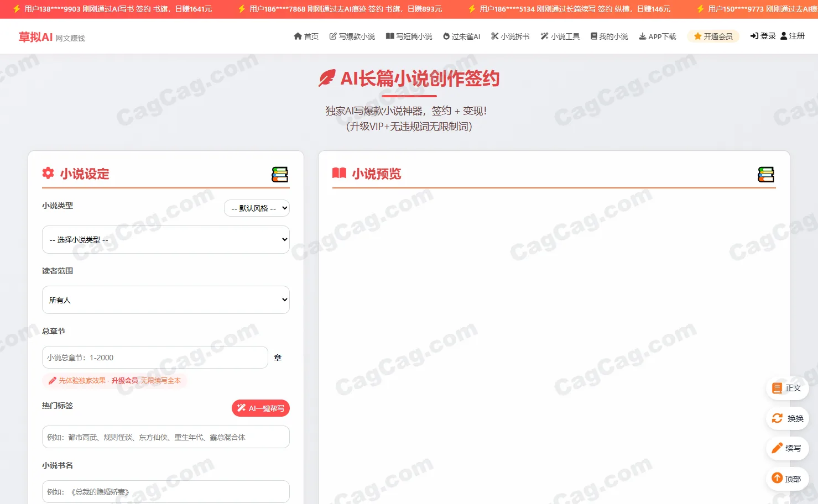The height and width of the screenshot is (504, 818).
Task: Click the ticker notice about user 186****5134
Action: (570, 9)
